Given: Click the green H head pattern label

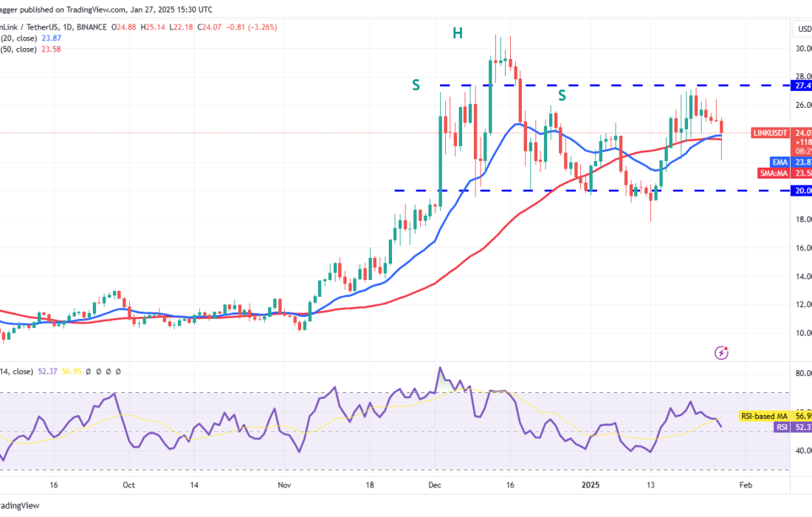Looking at the screenshot, I should (458, 32).
